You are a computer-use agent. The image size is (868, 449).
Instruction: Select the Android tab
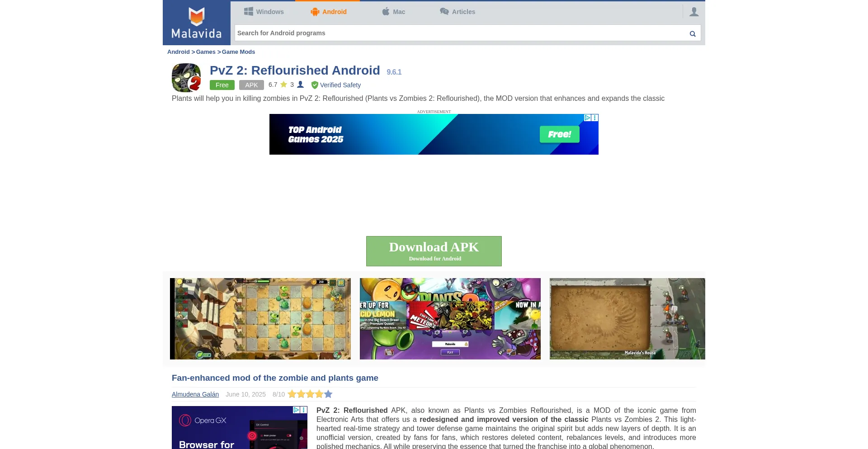coord(329,12)
